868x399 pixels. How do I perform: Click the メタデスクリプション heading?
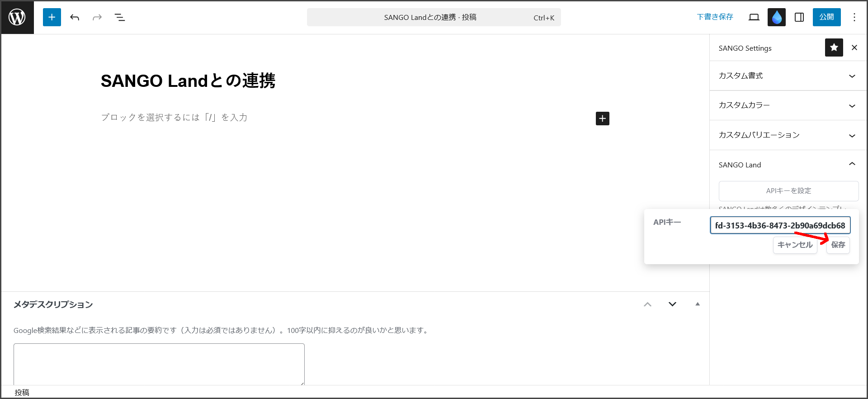pos(53,304)
